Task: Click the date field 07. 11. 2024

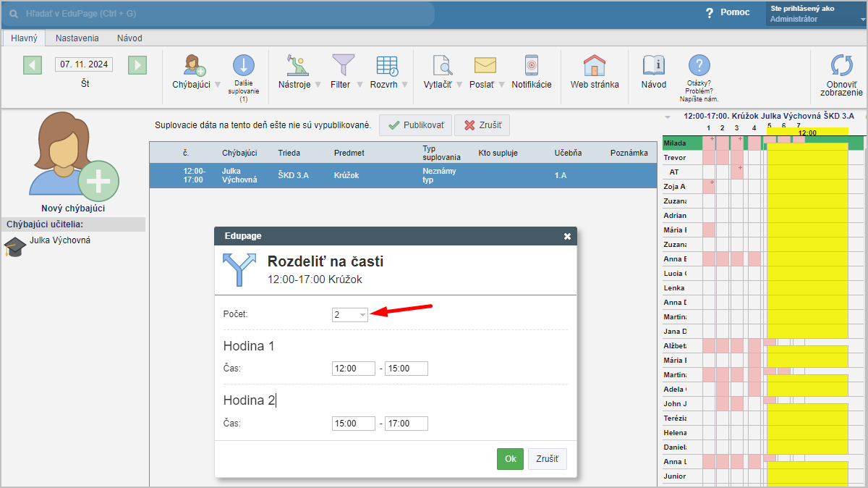Action: click(x=85, y=64)
